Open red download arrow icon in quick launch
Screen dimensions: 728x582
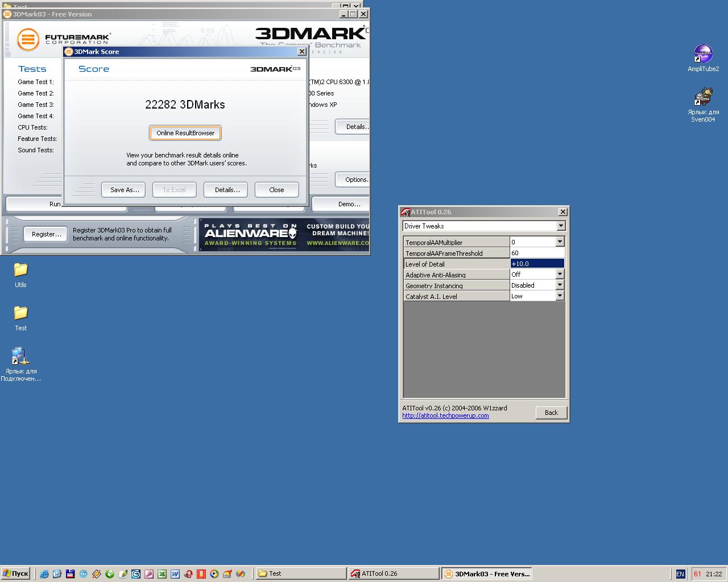tap(201, 574)
